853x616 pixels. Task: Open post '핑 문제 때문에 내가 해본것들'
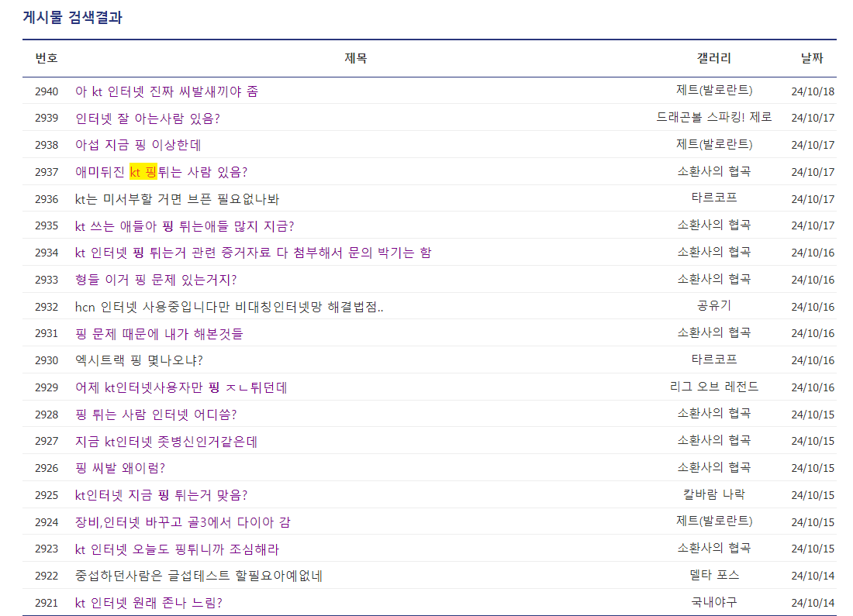point(159,333)
